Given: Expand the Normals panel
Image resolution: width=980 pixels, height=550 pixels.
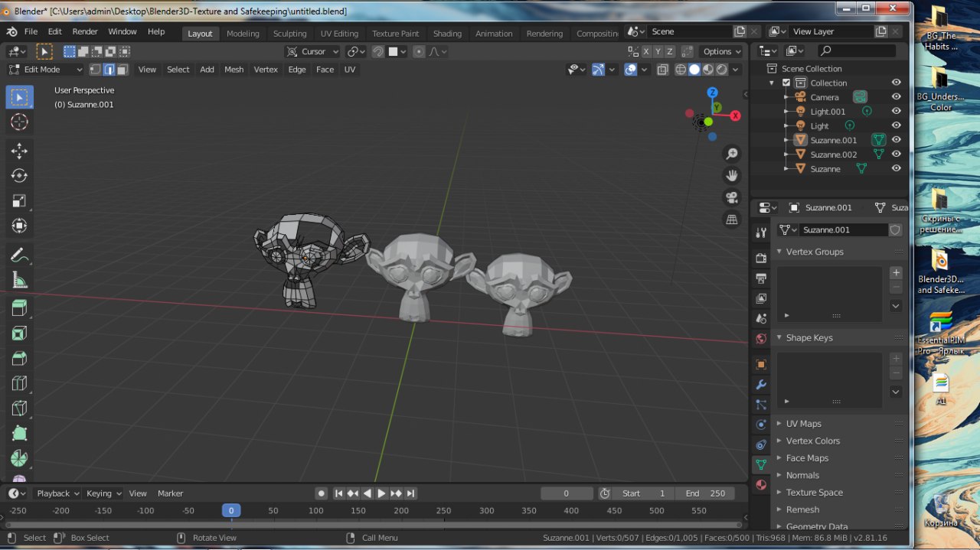Looking at the screenshot, I should tap(779, 475).
